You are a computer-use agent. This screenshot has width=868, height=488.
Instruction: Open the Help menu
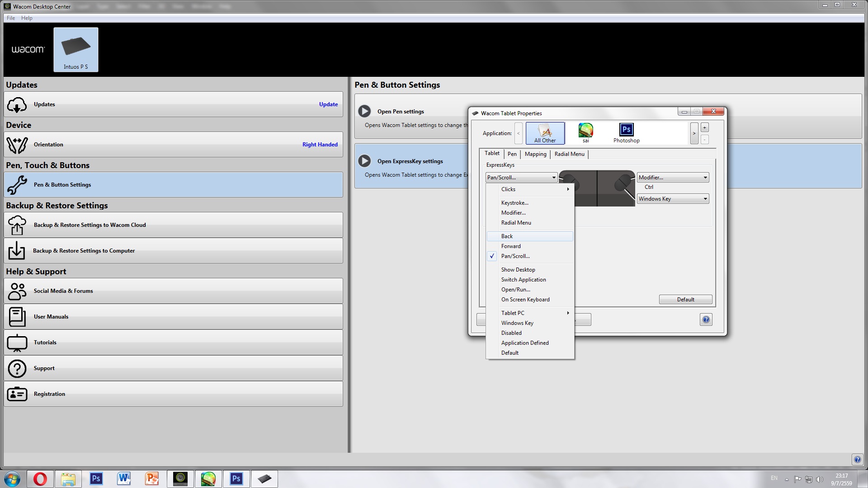27,18
